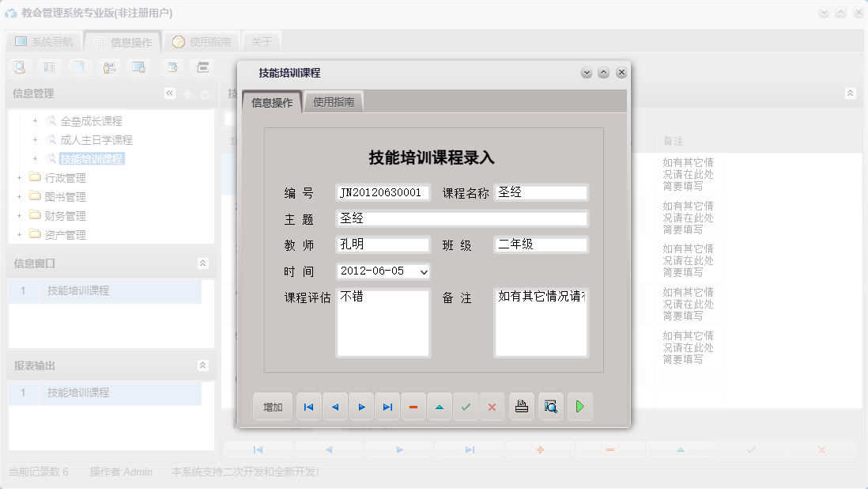Image resolution: width=868 pixels, height=489 pixels.
Task: Expand the 行政管理 folder in the tree
Action: (19, 177)
